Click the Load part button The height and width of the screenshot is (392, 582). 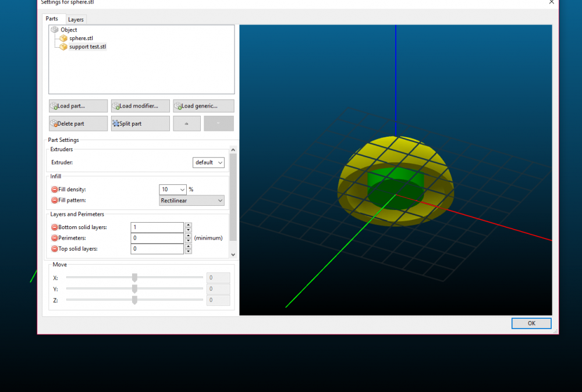[79, 106]
